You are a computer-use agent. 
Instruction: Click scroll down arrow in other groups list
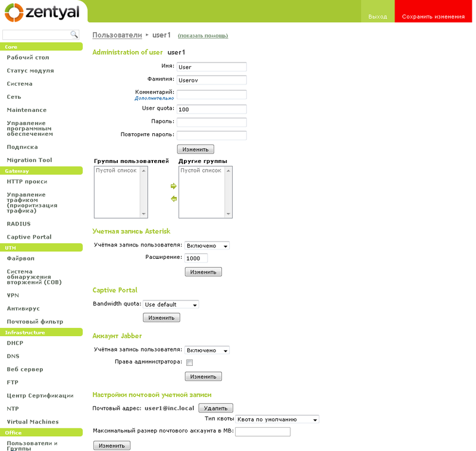click(x=228, y=214)
